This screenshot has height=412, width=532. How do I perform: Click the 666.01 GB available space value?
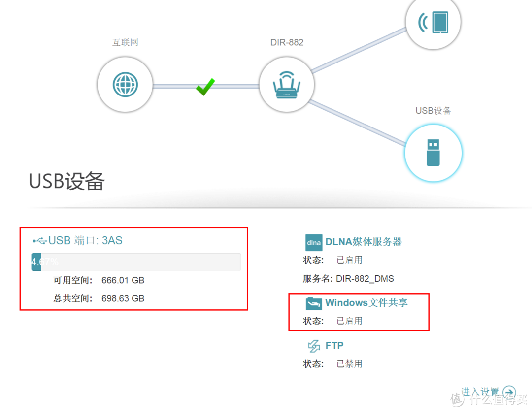(123, 280)
